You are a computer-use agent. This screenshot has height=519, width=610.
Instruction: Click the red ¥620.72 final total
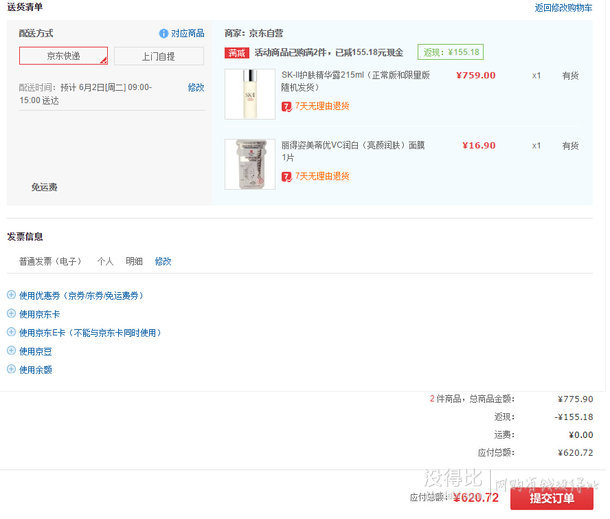click(x=476, y=498)
